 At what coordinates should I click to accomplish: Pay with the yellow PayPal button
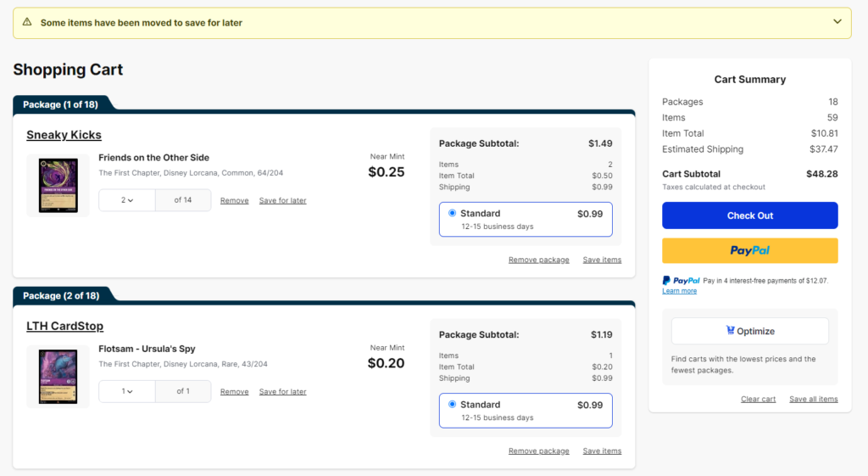coord(749,250)
